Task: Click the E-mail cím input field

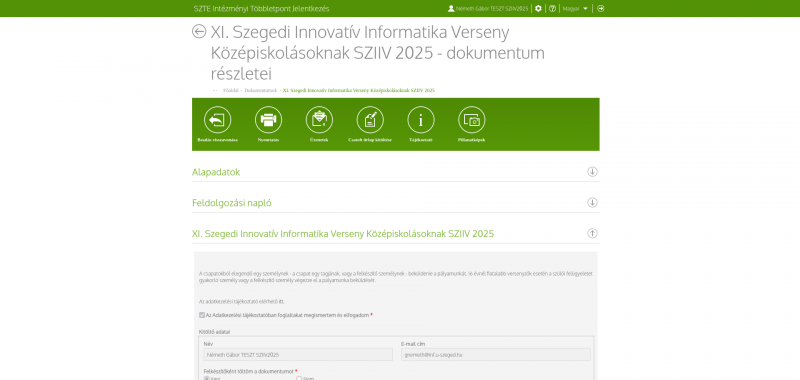Action: click(x=496, y=354)
